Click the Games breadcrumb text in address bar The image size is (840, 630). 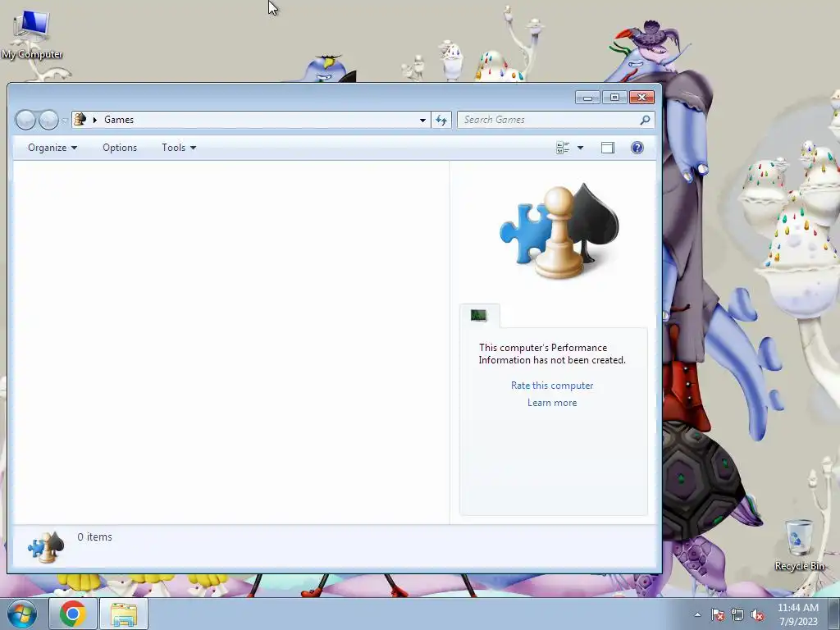[119, 120]
